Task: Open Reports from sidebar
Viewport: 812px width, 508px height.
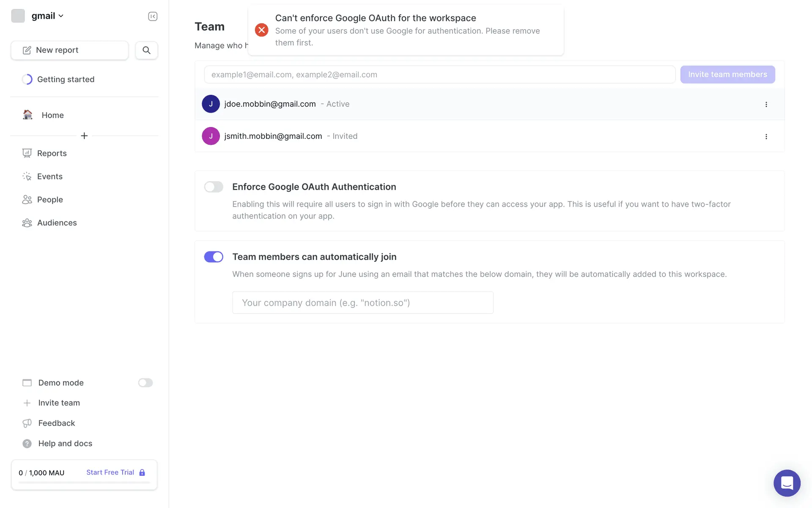Action: pyautogui.click(x=52, y=153)
